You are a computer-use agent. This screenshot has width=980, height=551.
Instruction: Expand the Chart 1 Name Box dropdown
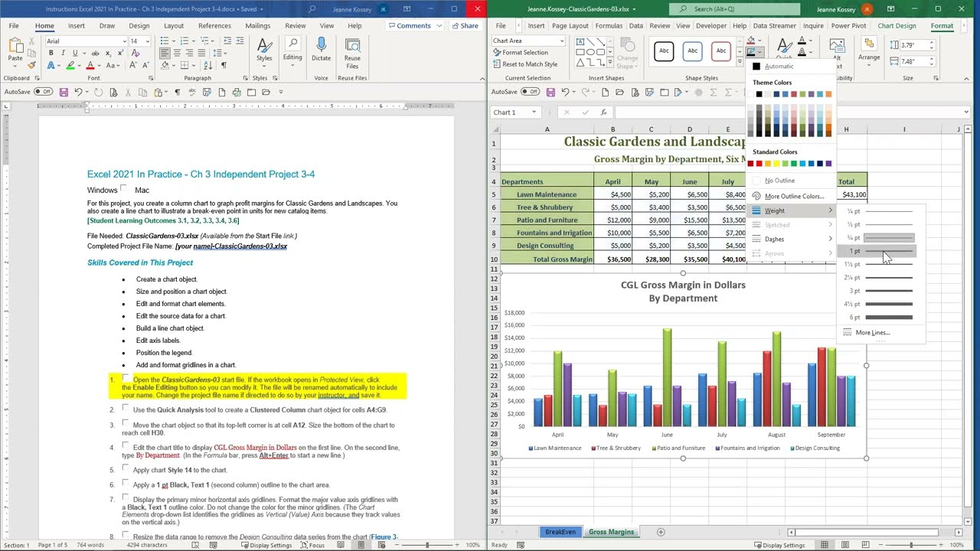534,112
